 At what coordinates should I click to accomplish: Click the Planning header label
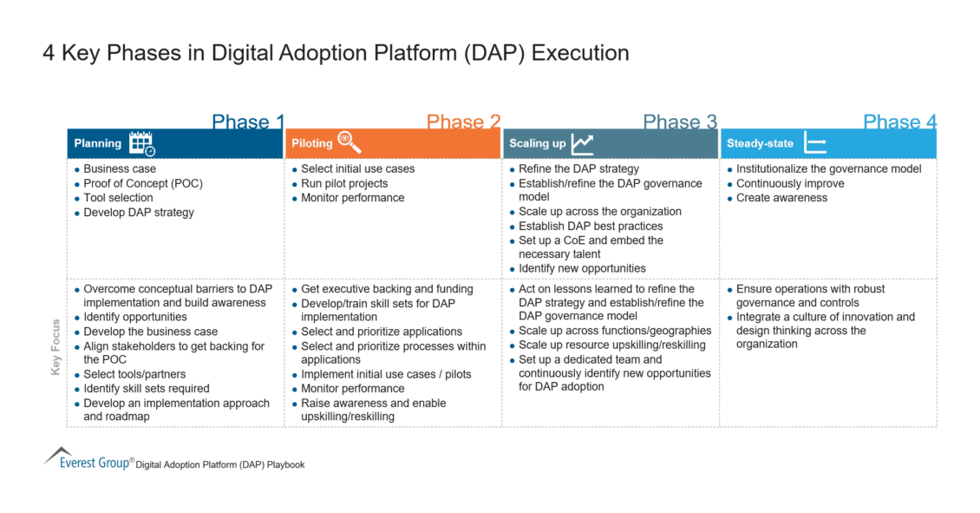[97, 144]
